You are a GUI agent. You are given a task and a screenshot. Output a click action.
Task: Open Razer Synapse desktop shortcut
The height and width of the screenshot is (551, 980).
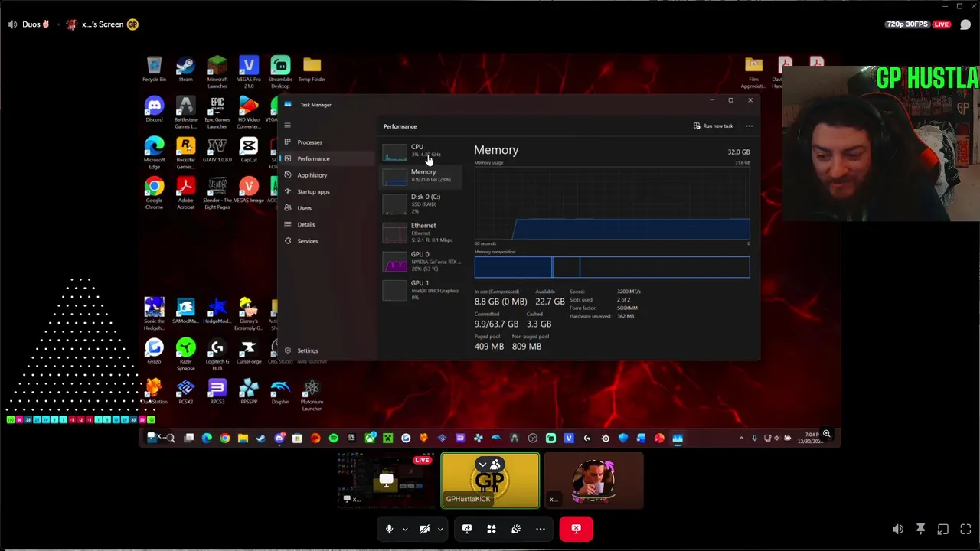(x=185, y=355)
